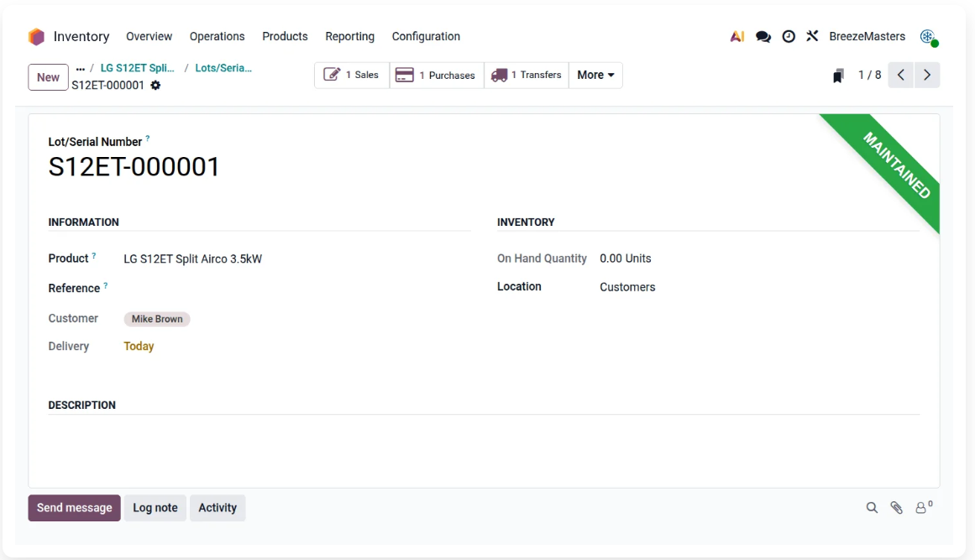Open the Reporting menu
Image resolution: width=975 pixels, height=560 pixels.
coord(350,37)
